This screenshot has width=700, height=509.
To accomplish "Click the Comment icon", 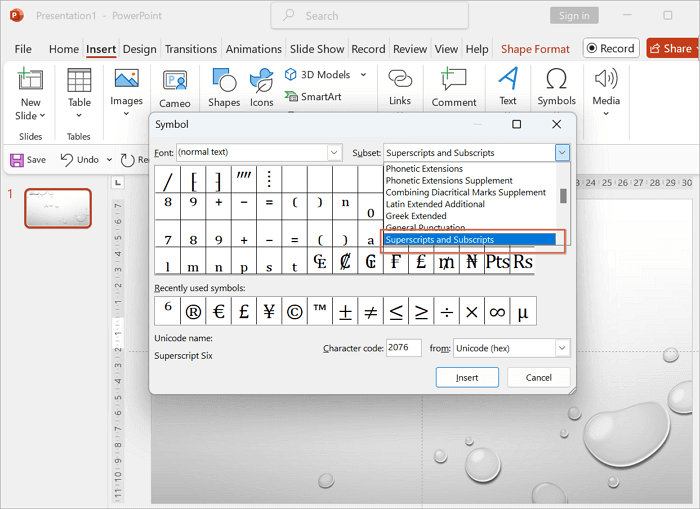I will point(454,82).
